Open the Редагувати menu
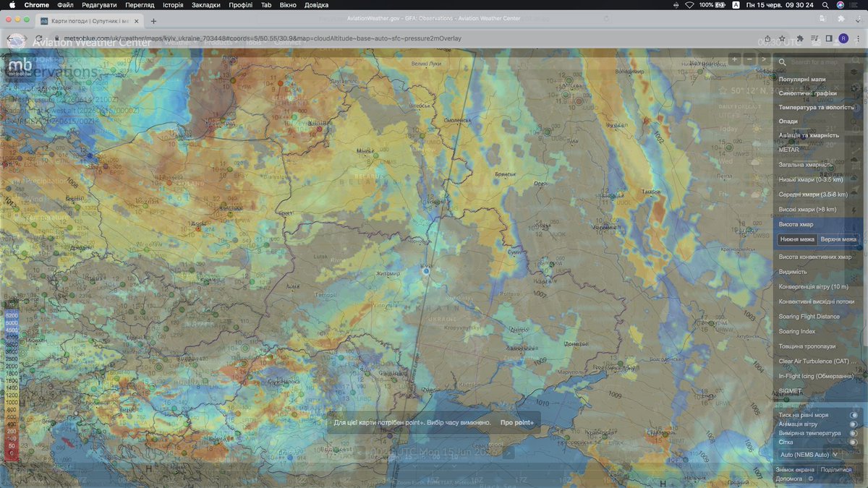 point(99,5)
